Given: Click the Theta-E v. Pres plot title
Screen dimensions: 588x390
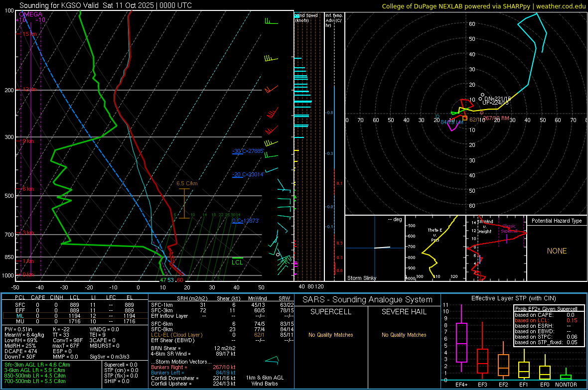Looking at the screenshot, I should coord(435,235).
